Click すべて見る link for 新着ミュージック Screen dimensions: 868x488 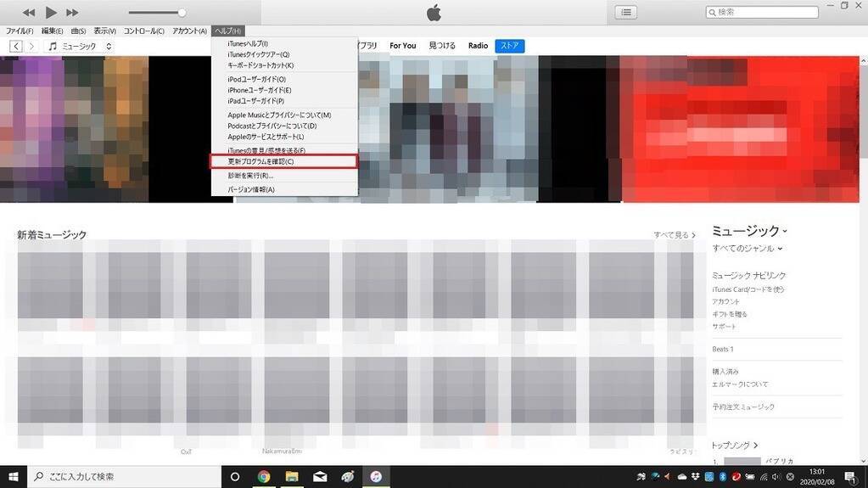tap(675, 235)
